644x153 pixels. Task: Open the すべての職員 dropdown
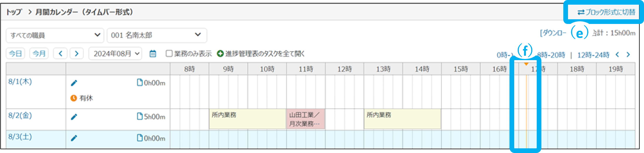pos(55,35)
